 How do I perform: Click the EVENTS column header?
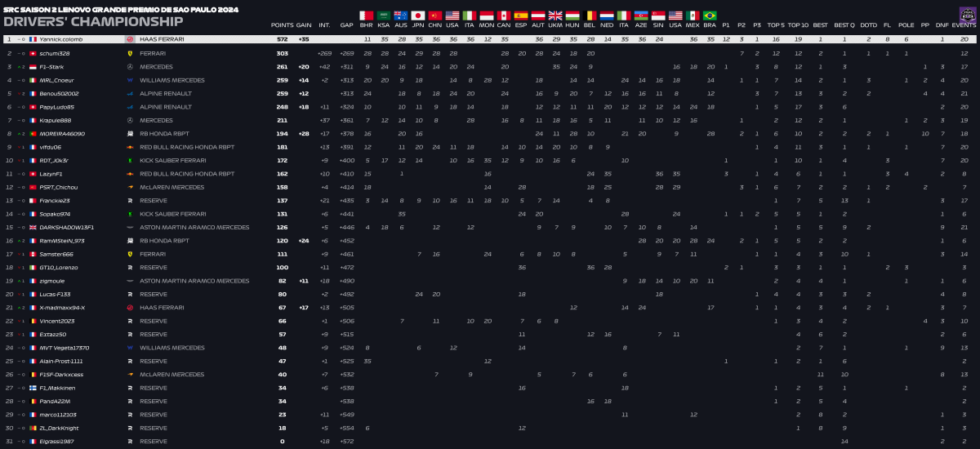click(x=965, y=25)
